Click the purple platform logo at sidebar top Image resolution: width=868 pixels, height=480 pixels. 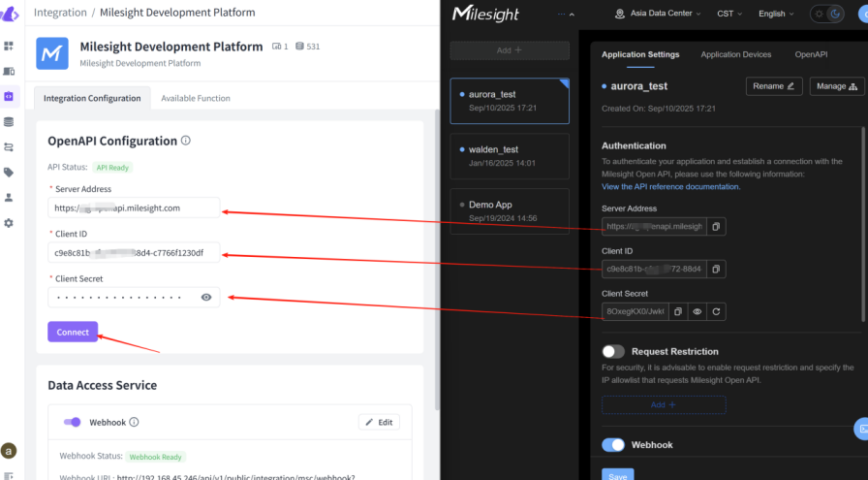coord(10,14)
